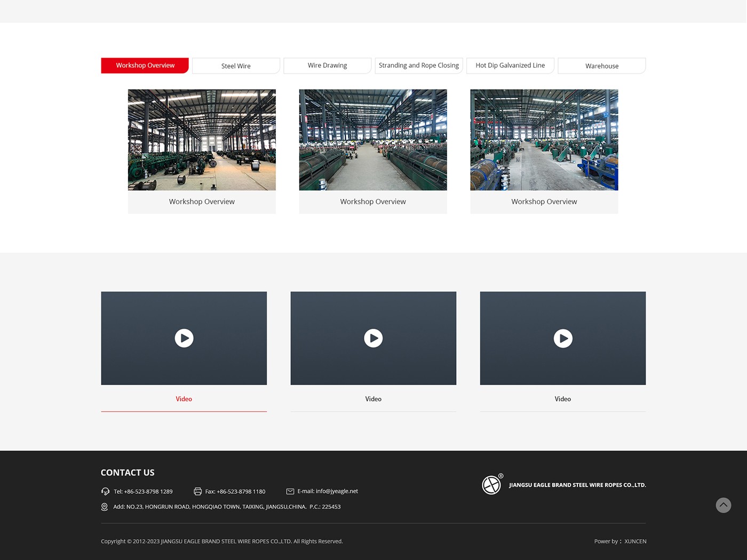Click the XUNCEN powered-by link
Viewport: 747px width, 560px height.
[635, 541]
